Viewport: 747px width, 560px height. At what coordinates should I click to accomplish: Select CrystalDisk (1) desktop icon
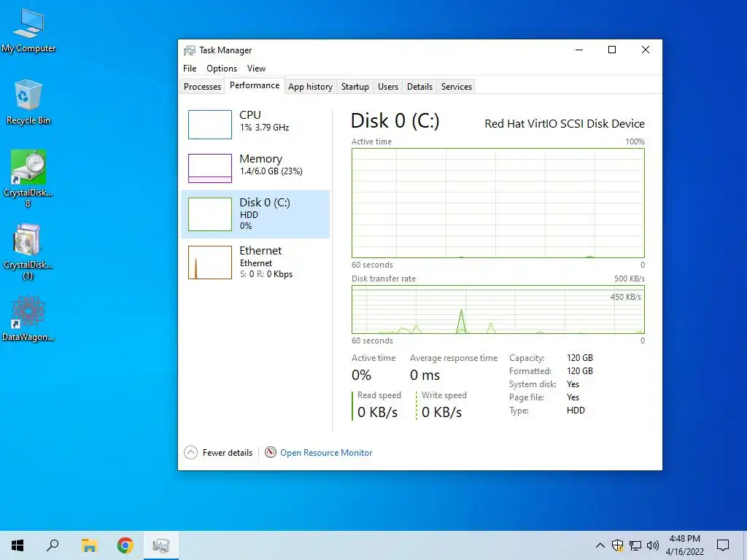(x=28, y=252)
